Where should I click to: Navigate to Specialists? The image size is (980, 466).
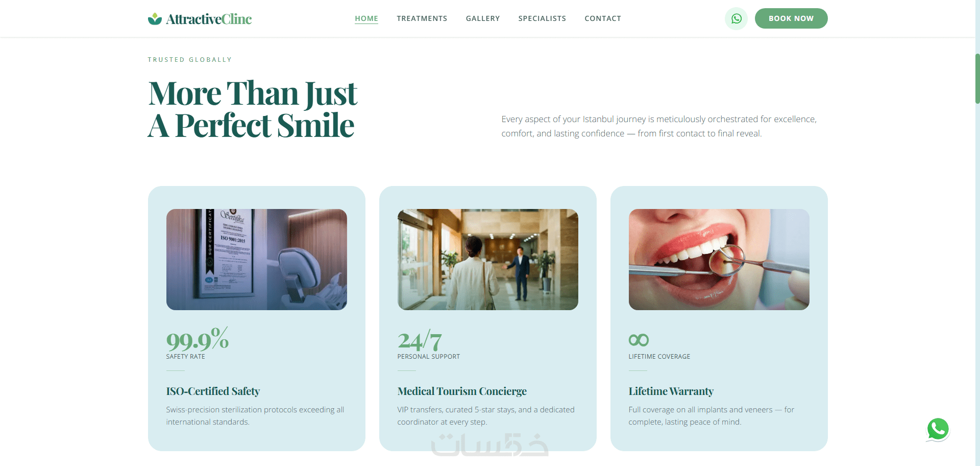coord(542,18)
